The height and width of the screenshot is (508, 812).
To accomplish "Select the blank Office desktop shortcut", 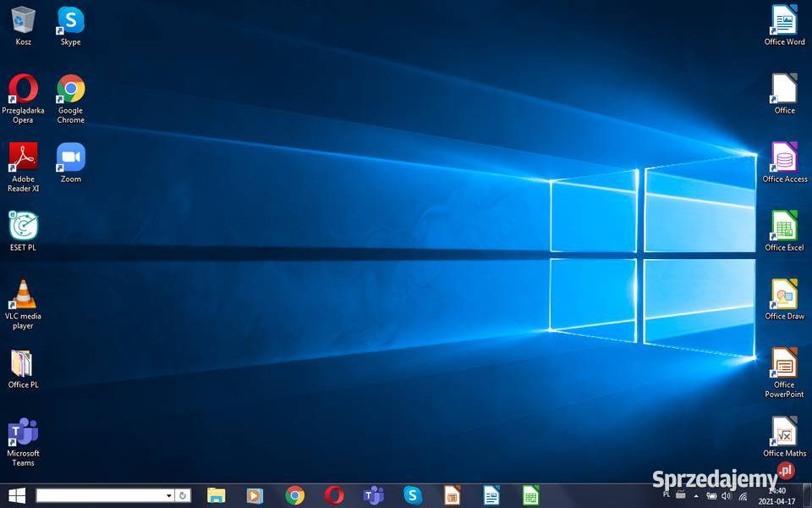I will click(784, 94).
